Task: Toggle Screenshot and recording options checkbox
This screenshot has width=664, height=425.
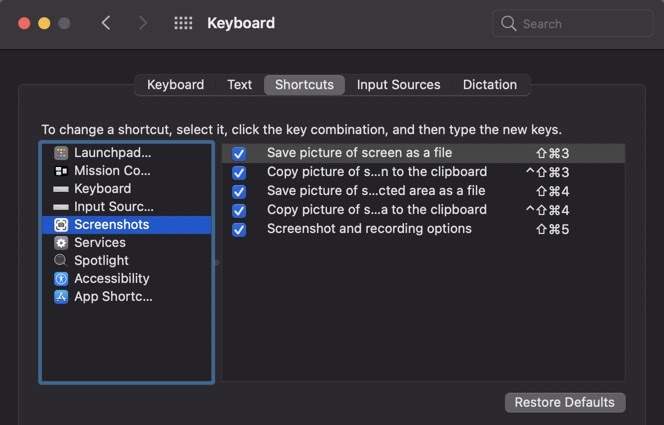Action: coord(239,230)
